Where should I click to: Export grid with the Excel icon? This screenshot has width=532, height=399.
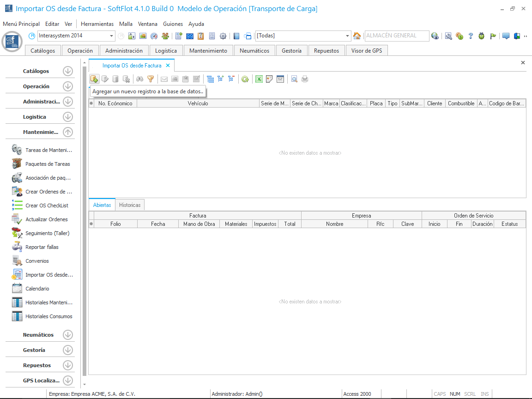click(x=259, y=79)
